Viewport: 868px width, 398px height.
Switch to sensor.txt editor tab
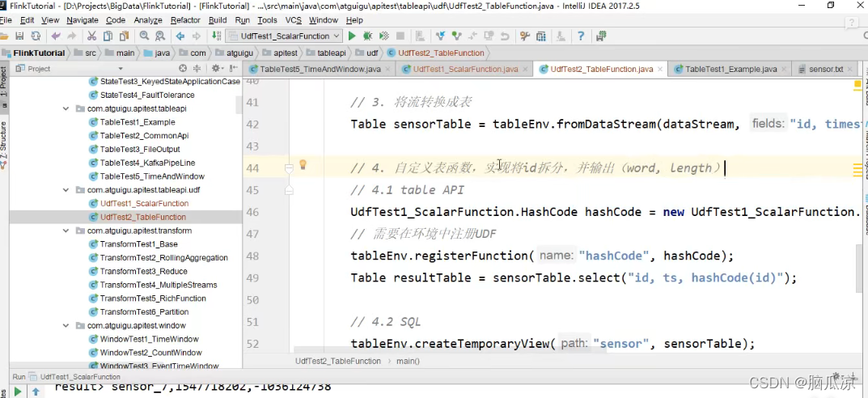(826, 70)
